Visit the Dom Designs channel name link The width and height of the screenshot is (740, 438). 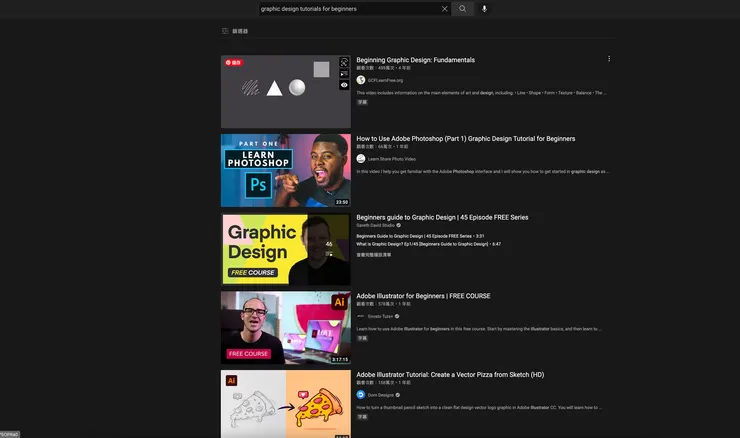coord(380,395)
